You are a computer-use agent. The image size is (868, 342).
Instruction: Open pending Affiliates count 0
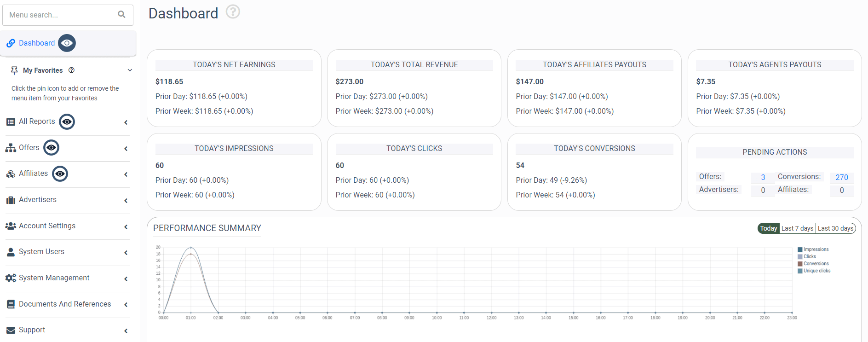(842, 191)
